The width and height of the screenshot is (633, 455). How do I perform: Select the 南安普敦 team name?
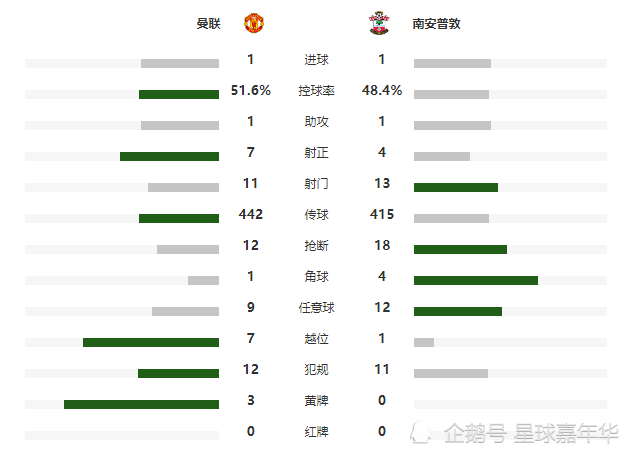click(x=436, y=23)
